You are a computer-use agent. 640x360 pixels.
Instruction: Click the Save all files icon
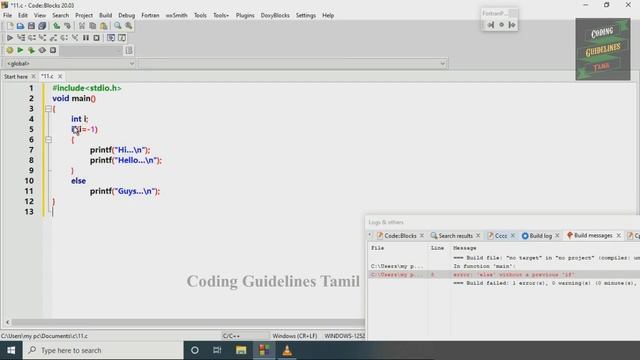point(42,26)
